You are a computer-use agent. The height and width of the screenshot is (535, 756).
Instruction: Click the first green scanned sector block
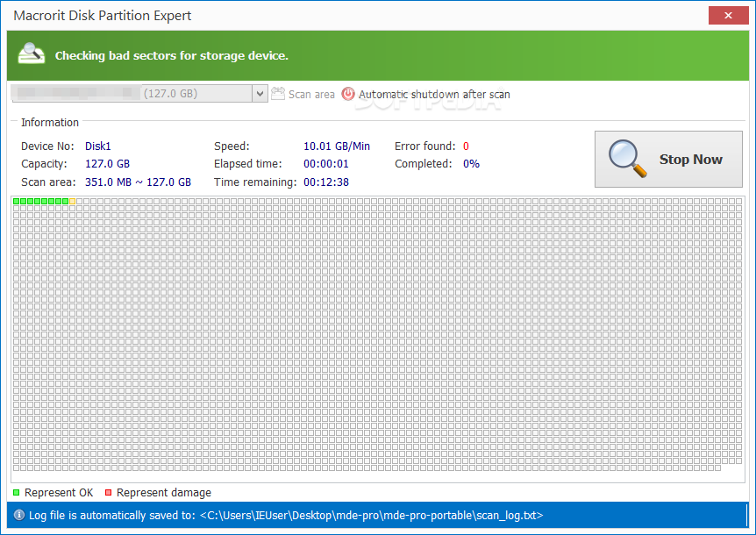[17, 201]
